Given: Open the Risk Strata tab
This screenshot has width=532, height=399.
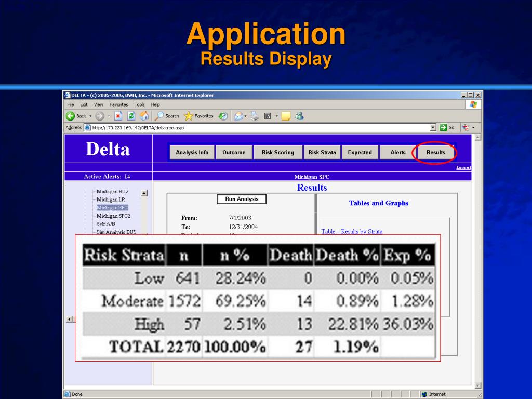Looking at the screenshot, I should (322, 152).
